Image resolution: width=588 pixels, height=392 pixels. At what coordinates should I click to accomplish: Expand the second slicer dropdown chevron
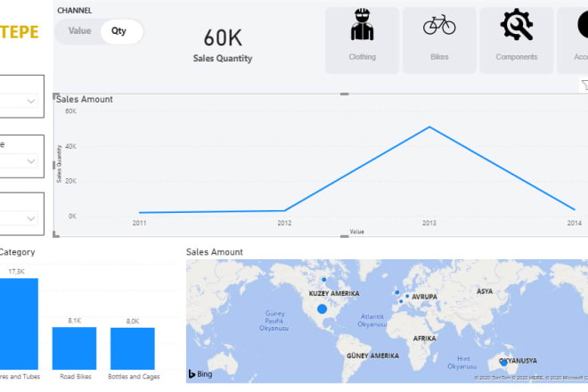tap(31, 161)
